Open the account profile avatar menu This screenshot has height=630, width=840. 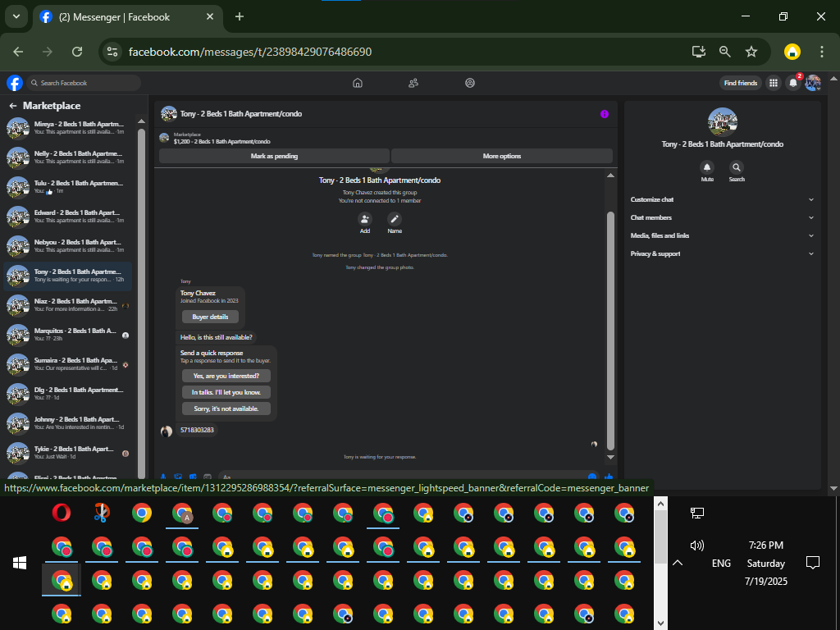click(x=813, y=83)
